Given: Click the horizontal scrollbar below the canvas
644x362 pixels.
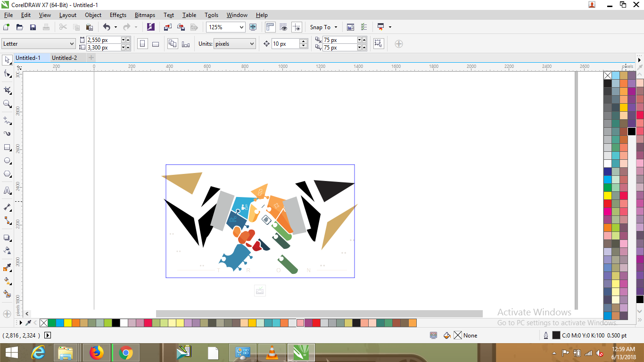Looking at the screenshot, I should point(319,313).
